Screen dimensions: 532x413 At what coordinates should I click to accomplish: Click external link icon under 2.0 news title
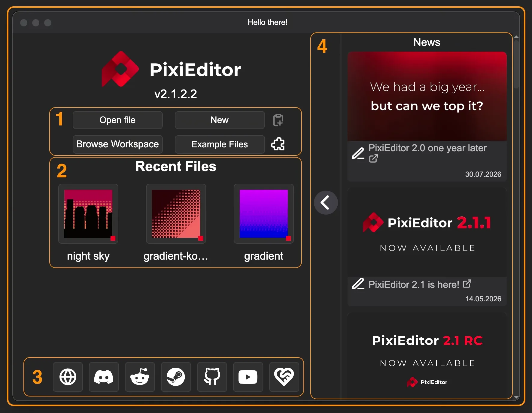pyautogui.click(x=373, y=158)
